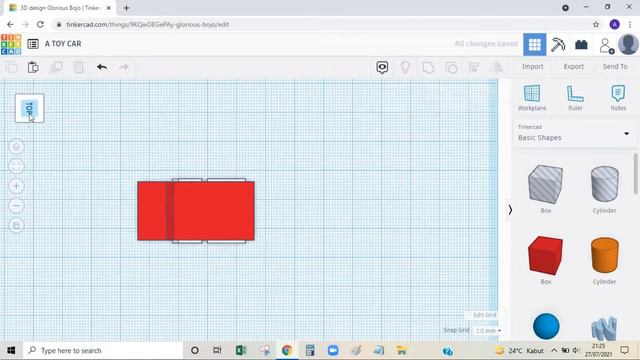This screenshot has width=640, height=360.
Task: Click the Type here to search box
Action: click(x=103, y=350)
